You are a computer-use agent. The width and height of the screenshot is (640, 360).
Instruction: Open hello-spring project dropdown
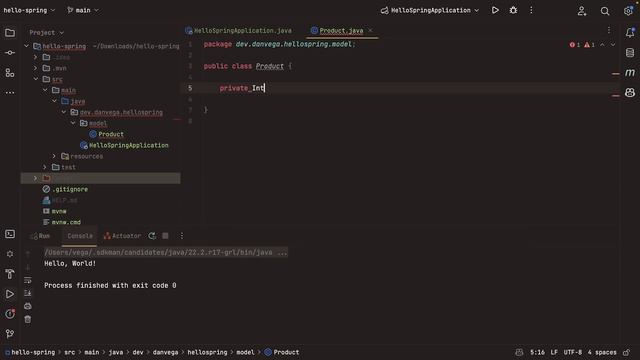29,10
